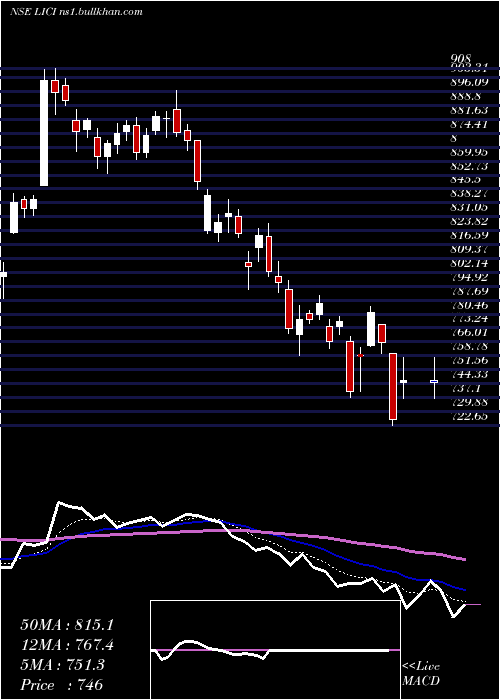Click the 780.46 price level label
This screenshot has width=500, height=700.
tap(472, 305)
